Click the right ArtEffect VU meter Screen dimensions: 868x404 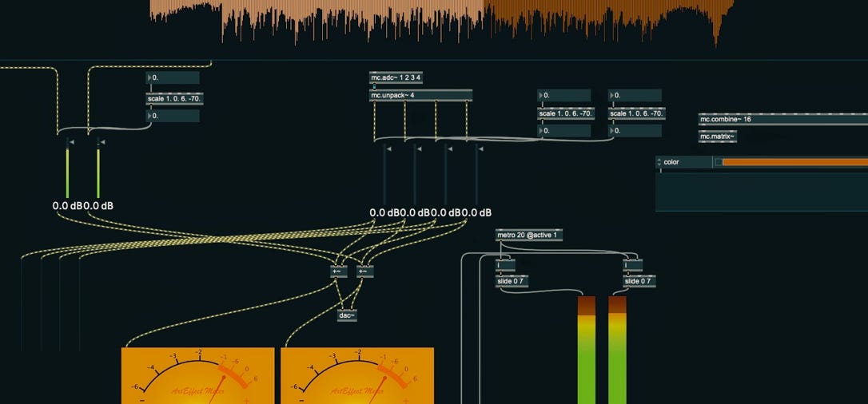tap(356, 375)
